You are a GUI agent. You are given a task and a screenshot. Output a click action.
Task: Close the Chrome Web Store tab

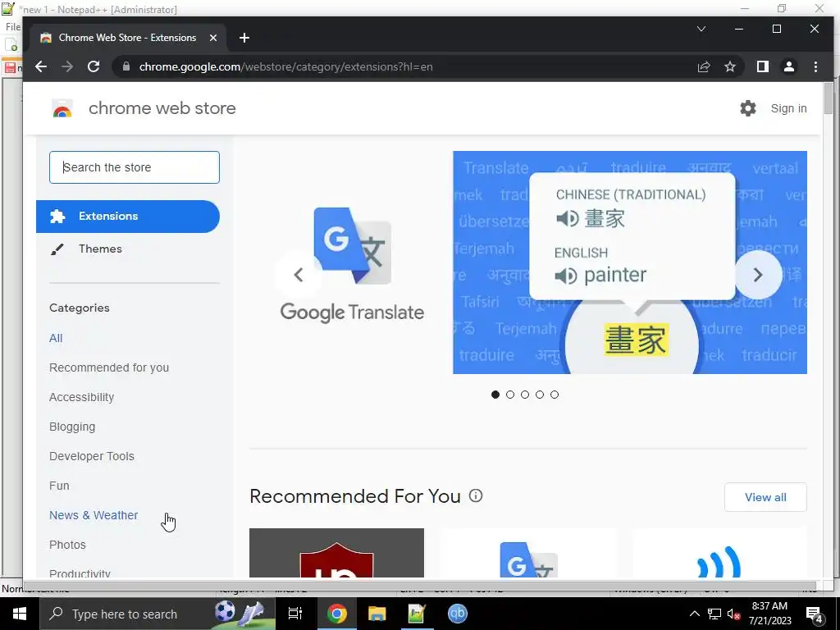[213, 38]
